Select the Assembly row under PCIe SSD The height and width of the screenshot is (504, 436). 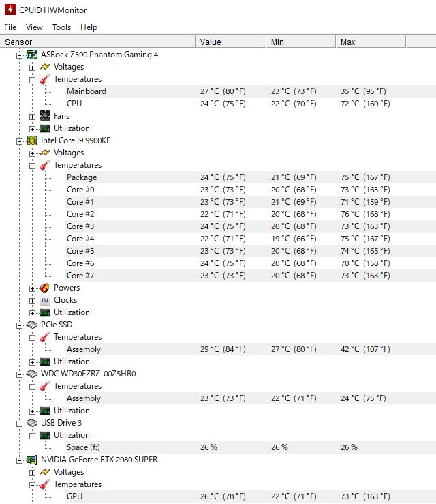[x=251, y=349]
